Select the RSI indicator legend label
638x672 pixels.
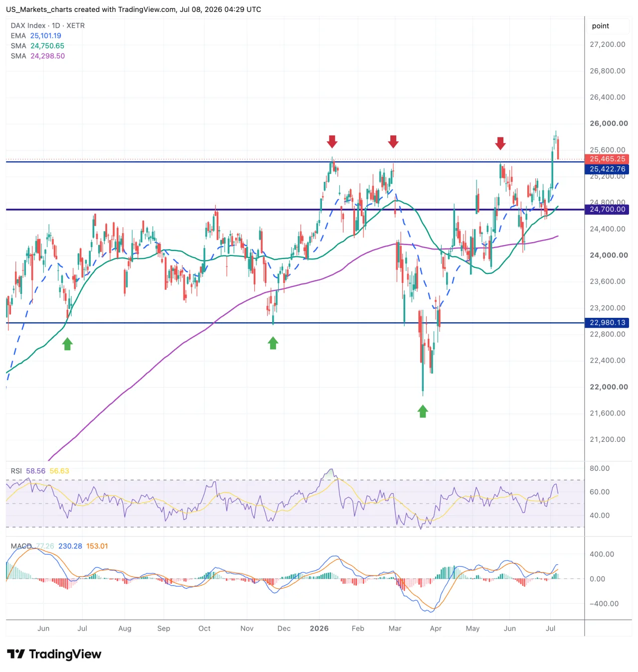(x=16, y=471)
